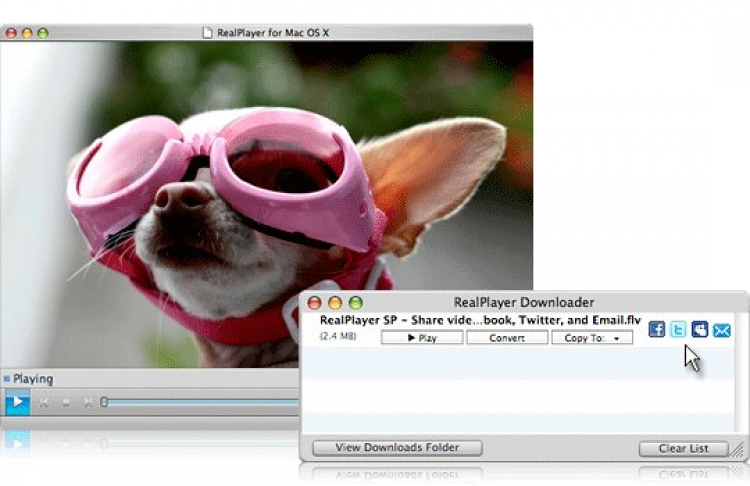Minimize the RealPlayer for Mac OS X window

point(27,33)
